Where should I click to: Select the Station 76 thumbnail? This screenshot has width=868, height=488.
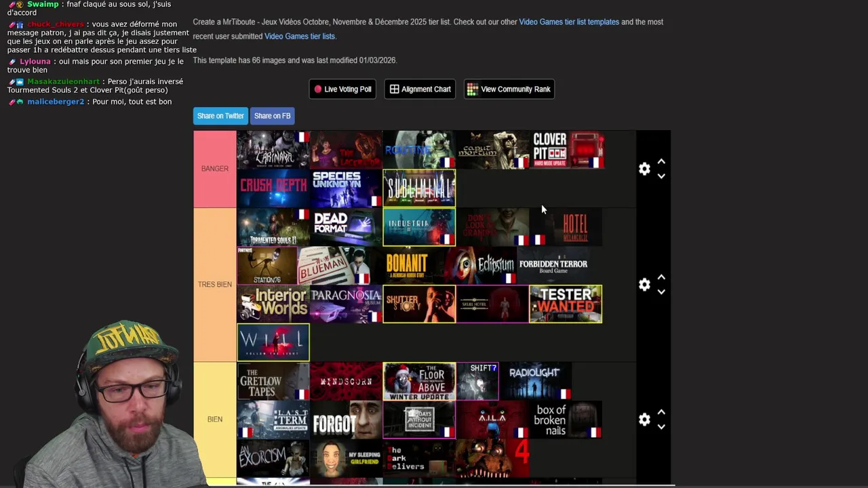[x=267, y=266]
